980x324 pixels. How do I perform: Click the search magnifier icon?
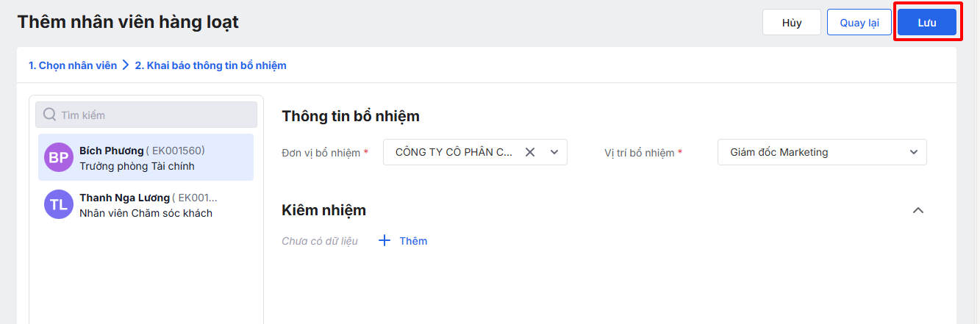pyautogui.click(x=50, y=115)
